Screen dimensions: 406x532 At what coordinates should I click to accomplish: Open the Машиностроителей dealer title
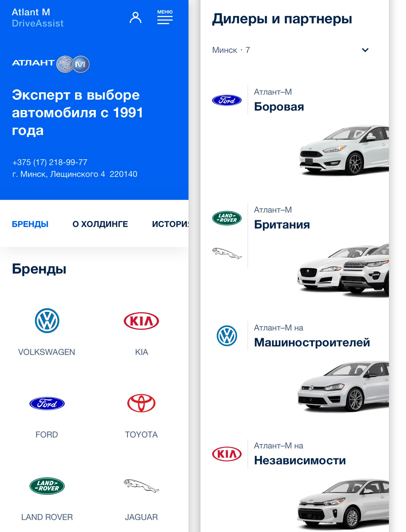(312, 342)
